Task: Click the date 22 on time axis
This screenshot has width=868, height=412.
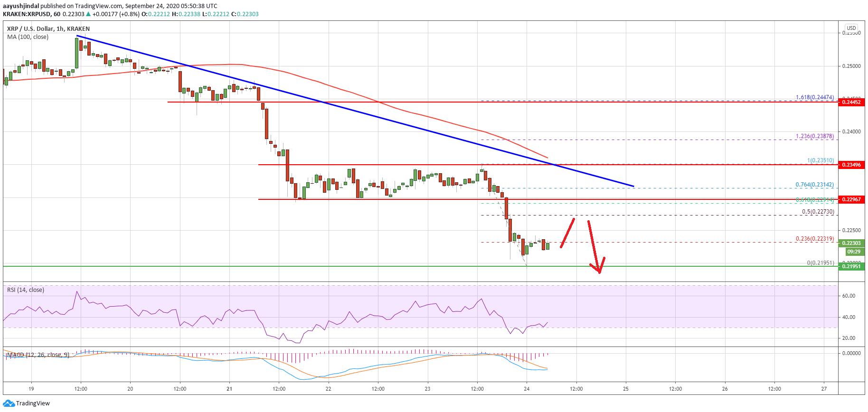Action: pos(329,389)
